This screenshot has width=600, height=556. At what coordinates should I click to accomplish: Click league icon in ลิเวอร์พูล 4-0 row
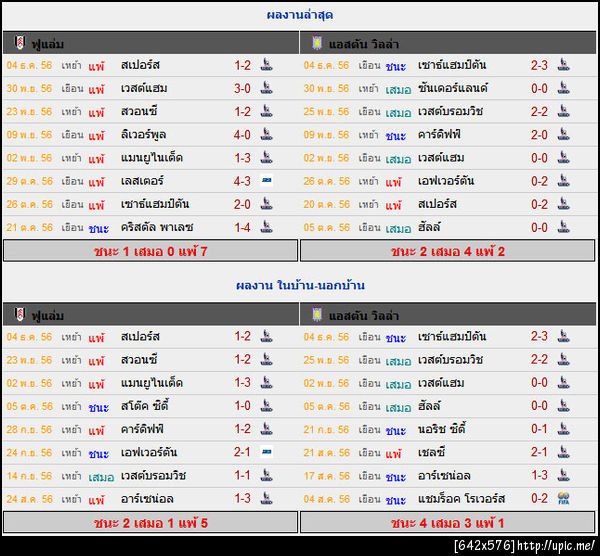pos(266,134)
